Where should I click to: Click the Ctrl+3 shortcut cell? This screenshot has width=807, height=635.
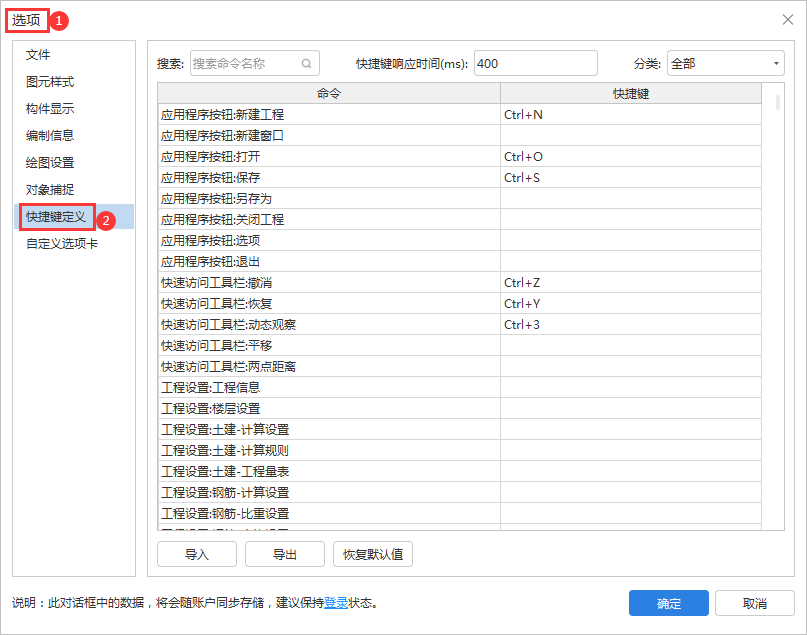point(631,325)
